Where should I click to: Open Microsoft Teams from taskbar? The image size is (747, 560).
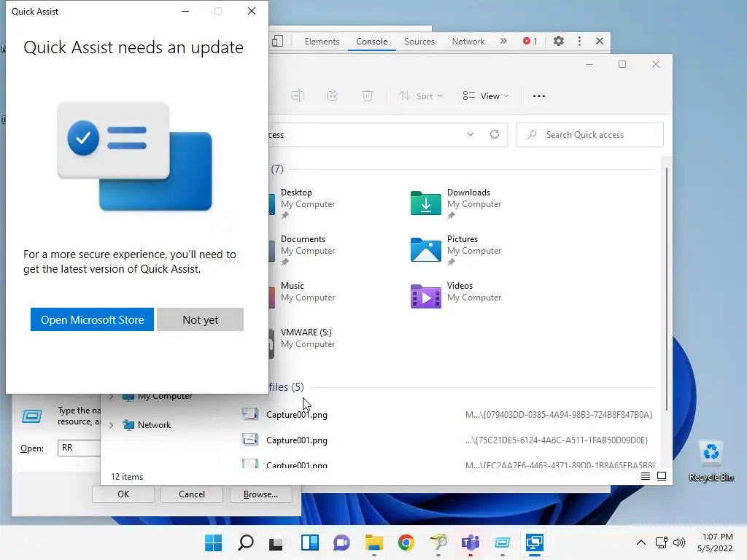471,542
